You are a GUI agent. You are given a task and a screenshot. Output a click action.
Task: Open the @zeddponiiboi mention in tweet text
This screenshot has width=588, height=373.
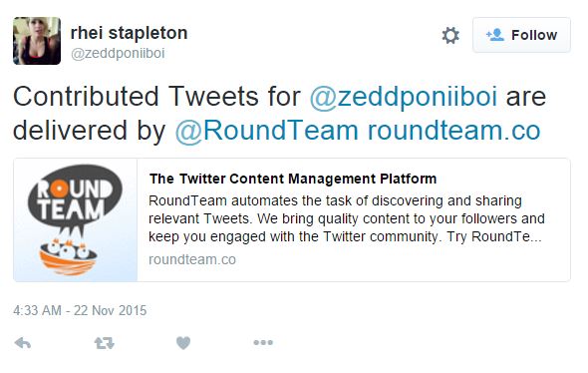pyautogui.click(x=404, y=97)
